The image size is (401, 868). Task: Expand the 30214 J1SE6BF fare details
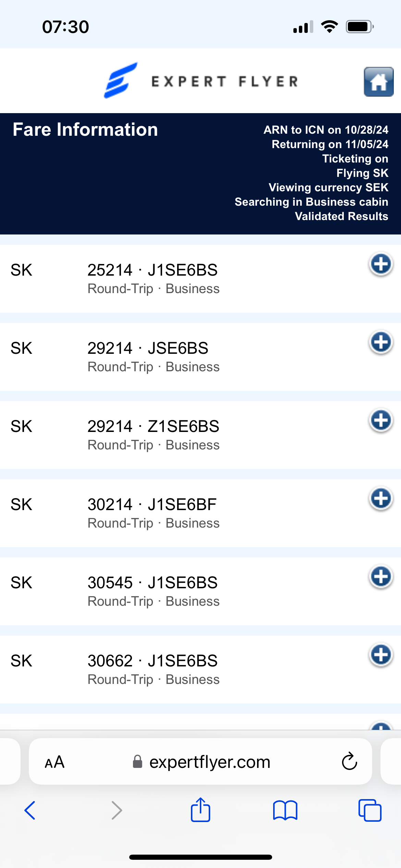pyautogui.click(x=380, y=499)
